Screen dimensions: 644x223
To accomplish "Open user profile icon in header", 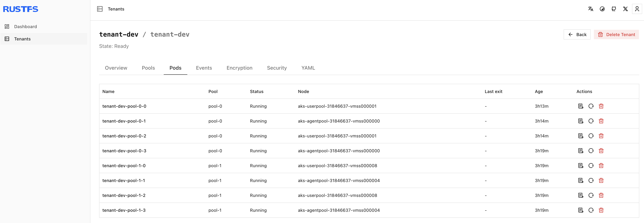I will click(637, 9).
